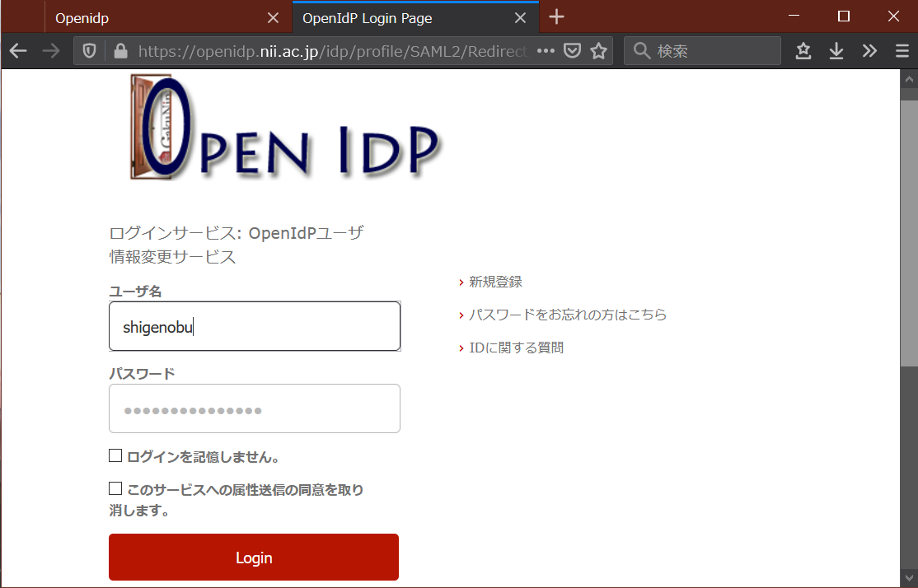918x588 pixels.
Task: Focus the ユーザ名 username field
Action: tap(255, 326)
